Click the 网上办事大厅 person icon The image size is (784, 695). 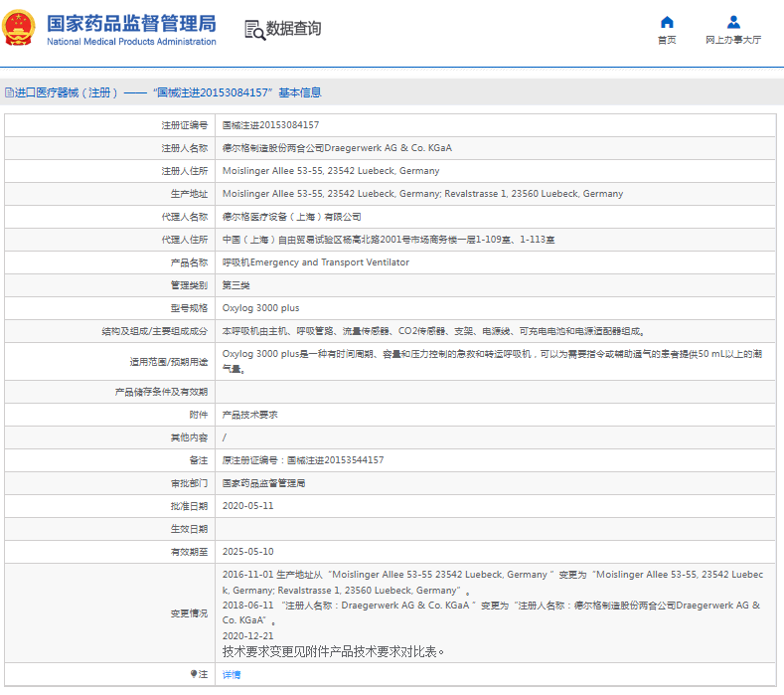point(733,22)
